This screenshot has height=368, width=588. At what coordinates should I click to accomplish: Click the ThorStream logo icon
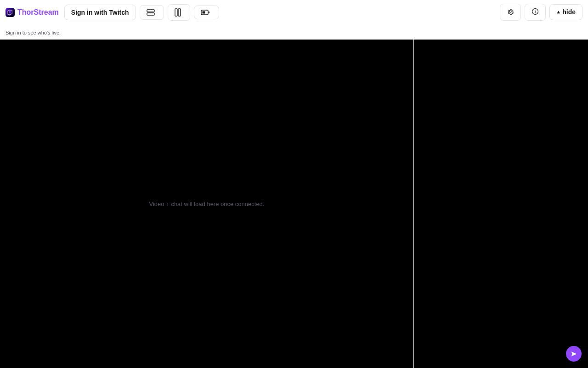10,12
